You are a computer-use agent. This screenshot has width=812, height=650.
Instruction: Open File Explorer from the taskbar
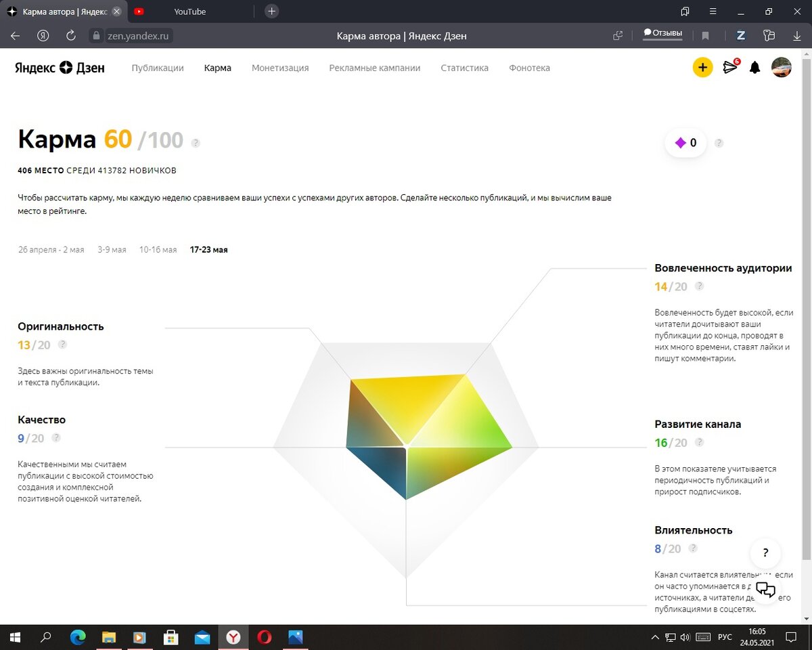click(109, 637)
